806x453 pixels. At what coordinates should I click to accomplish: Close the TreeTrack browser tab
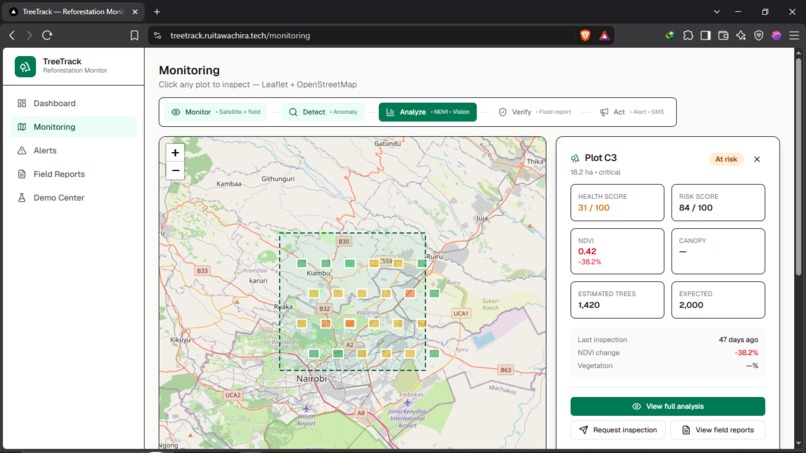[x=135, y=12]
